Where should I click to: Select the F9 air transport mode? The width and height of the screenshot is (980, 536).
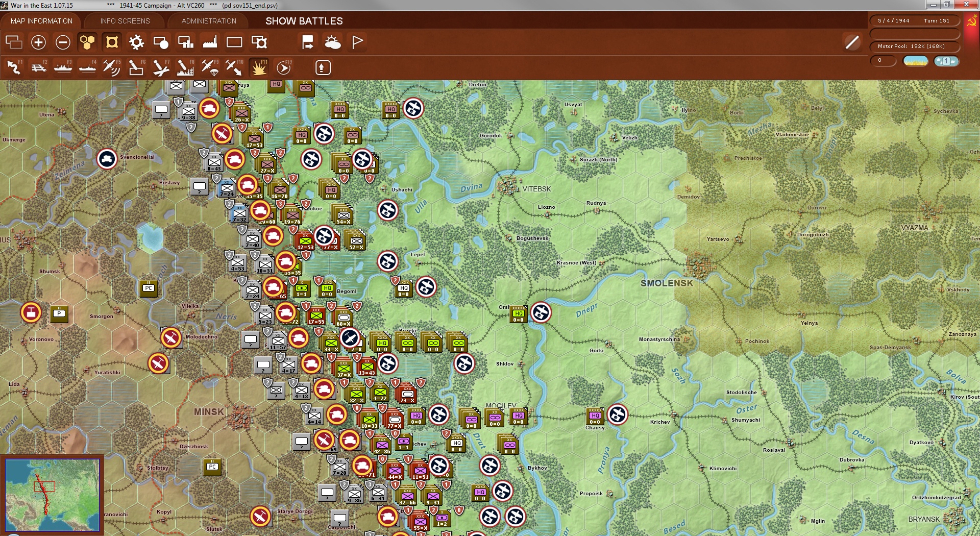click(x=210, y=67)
